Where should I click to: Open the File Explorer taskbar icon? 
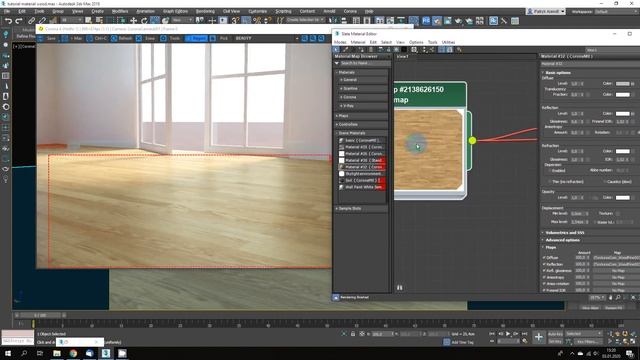coord(57,353)
